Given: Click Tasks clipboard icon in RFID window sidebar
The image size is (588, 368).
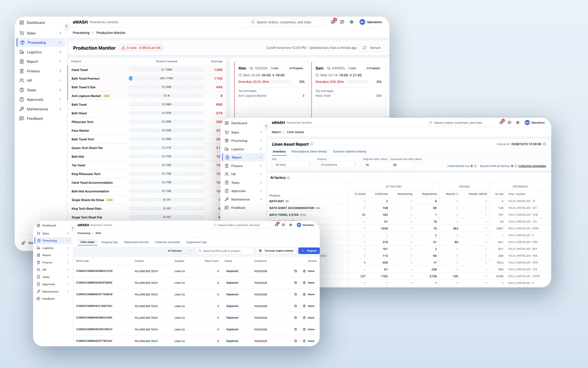Looking at the screenshot, I should [x=39, y=277].
